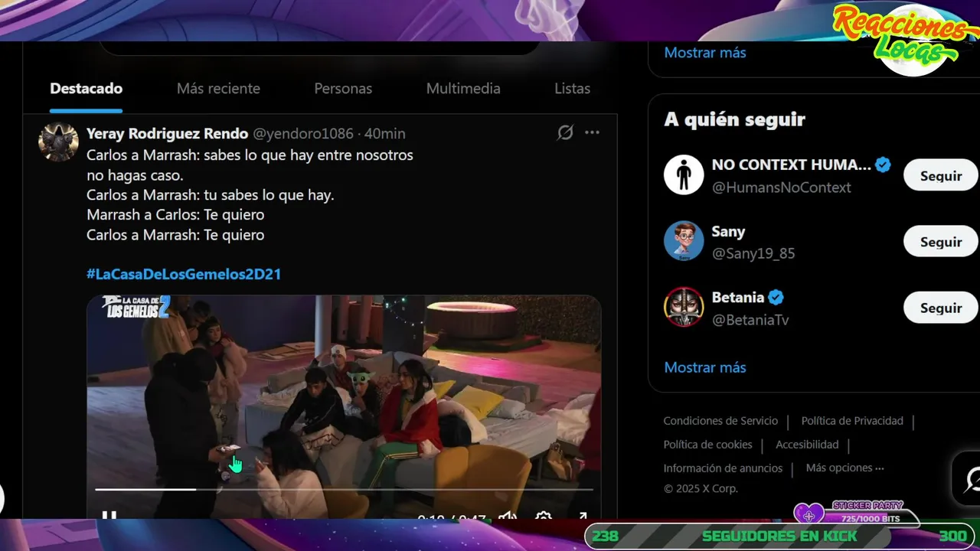Click the @BetaniaTv handle text
Viewport: 980px width, 551px height.
pyautogui.click(x=750, y=320)
